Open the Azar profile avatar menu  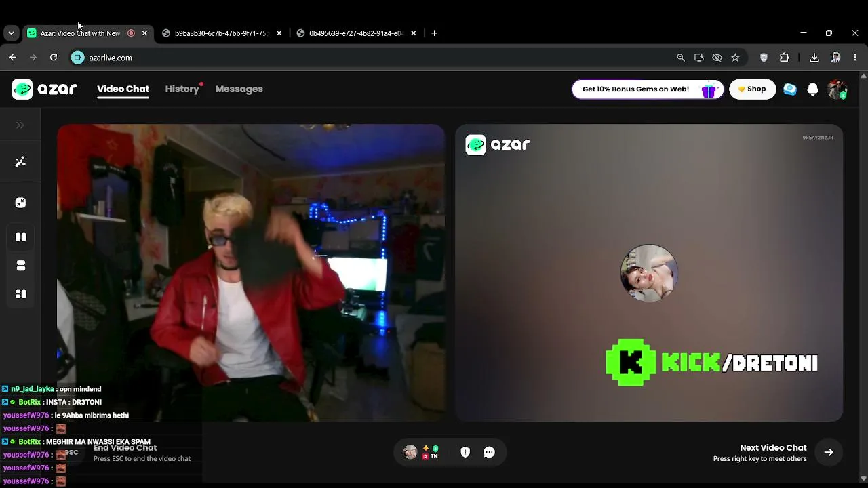click(x=837, y=89)
